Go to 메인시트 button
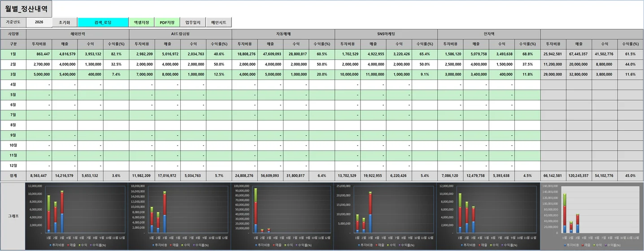644x251 pixels. [218, 22]
